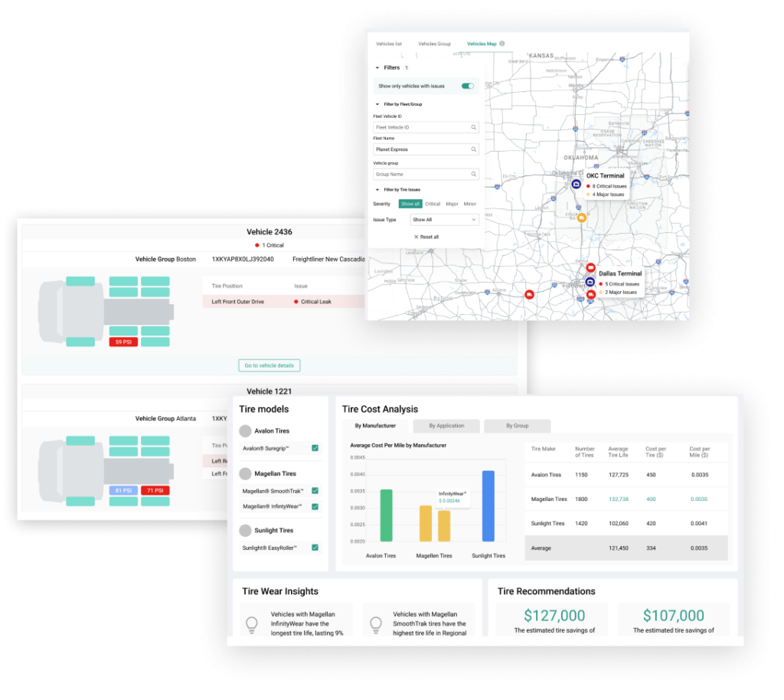The height and width of the screenshot is (700, 784).
Task: Collapse the Filter by Tire Issues section
Action: coord(377,189)
